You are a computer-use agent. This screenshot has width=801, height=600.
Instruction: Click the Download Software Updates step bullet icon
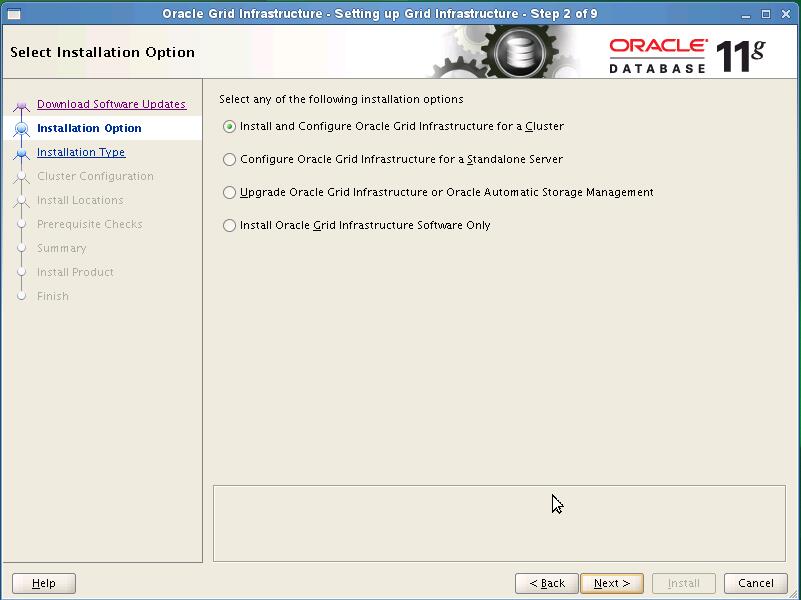tap(21, 105)
